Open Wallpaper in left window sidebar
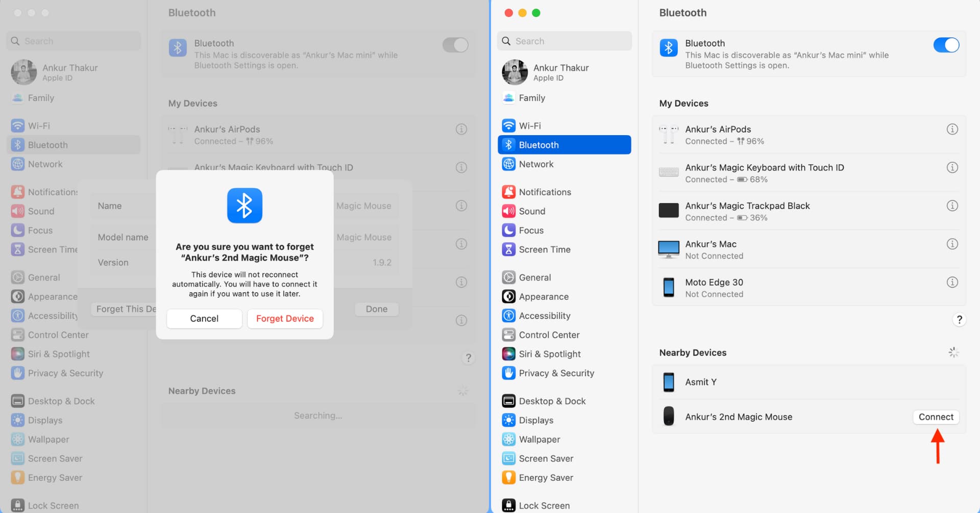The image size is (980, 513). point(73,439)
